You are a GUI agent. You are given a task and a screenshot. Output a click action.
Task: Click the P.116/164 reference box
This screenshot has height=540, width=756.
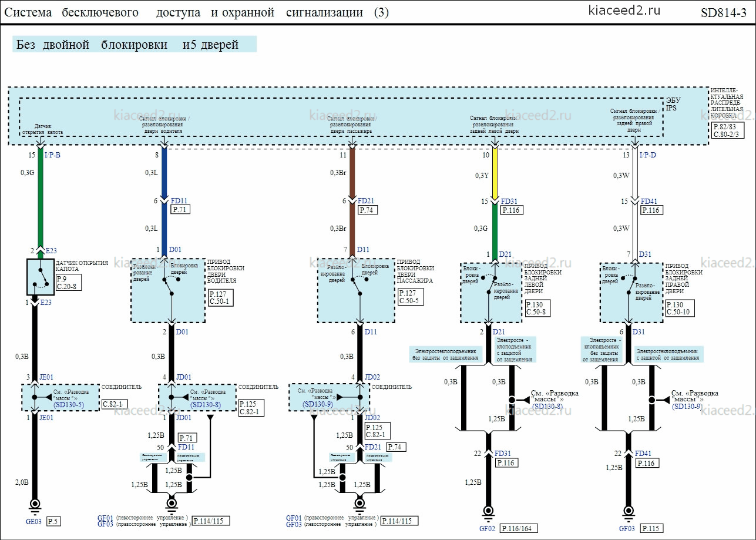(520, 528)
